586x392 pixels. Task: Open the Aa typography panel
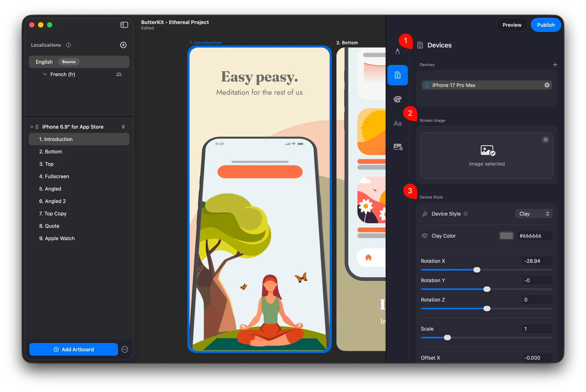pos(397,123)
